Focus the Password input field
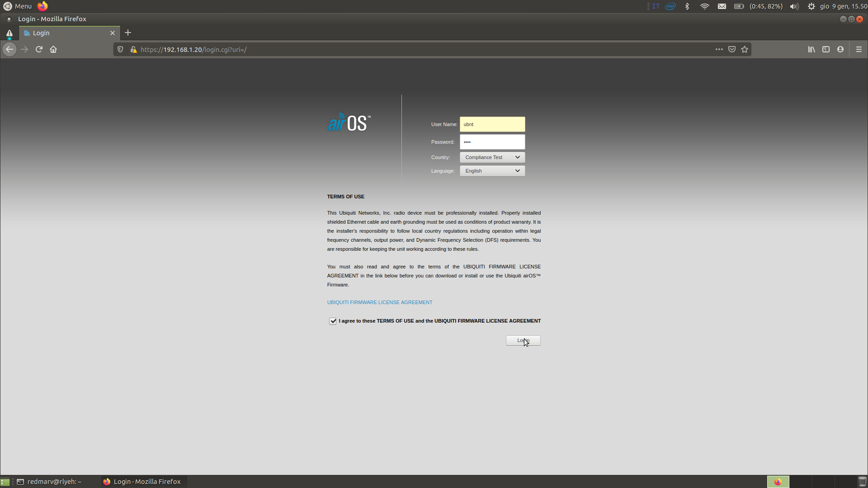The height and width of the screenshot is (488, 868). [x=492, y=142]
